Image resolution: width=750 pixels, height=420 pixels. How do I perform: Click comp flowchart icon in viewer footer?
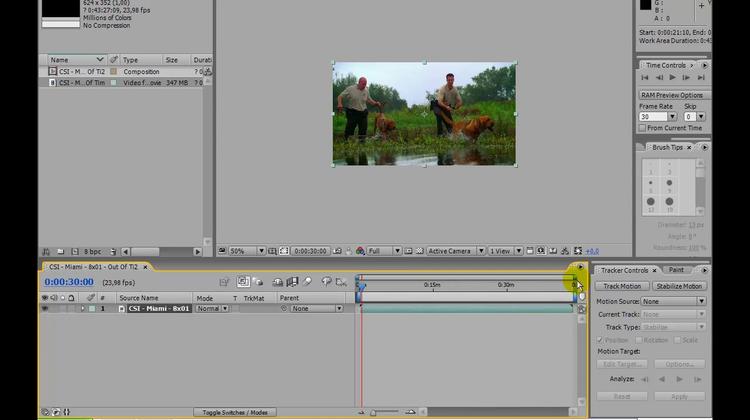(x=565, y=251)
